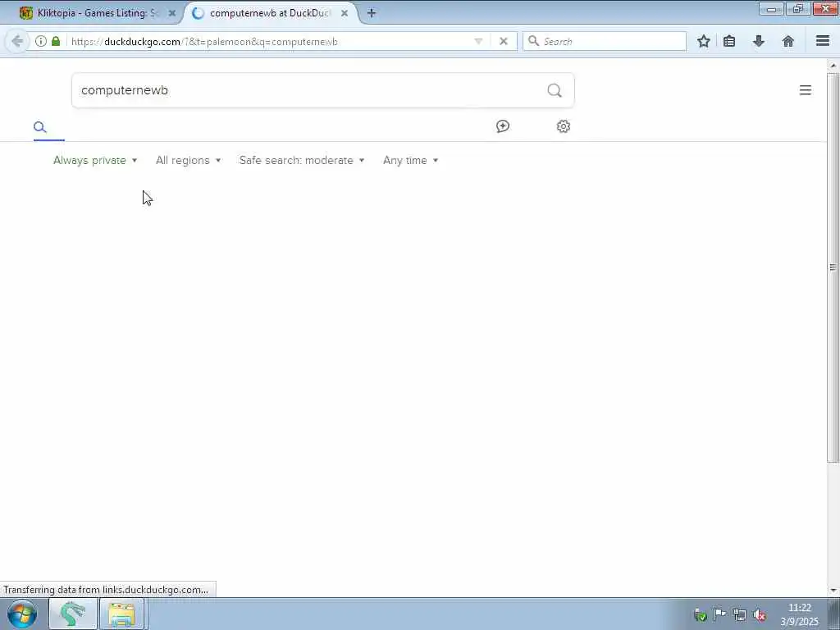Viewport: 840px width, 630px height.
Task: Click the browser toolbar Search field
Action: (605, 41)
